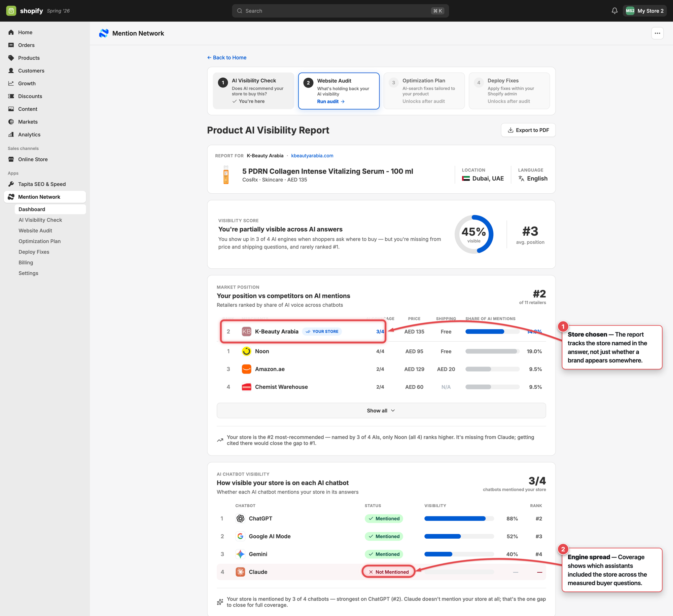Click the ChatGPT #2 rank value
This screenshot has width=673, height=616.
coord(539,518)
